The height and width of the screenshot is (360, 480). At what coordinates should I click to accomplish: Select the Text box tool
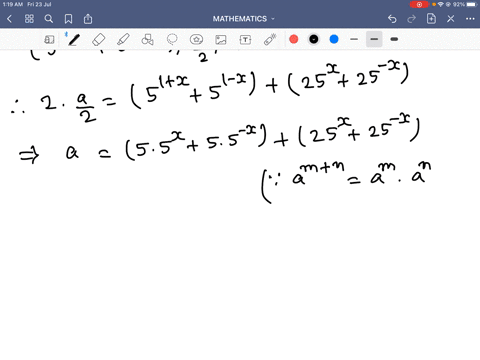245,40
